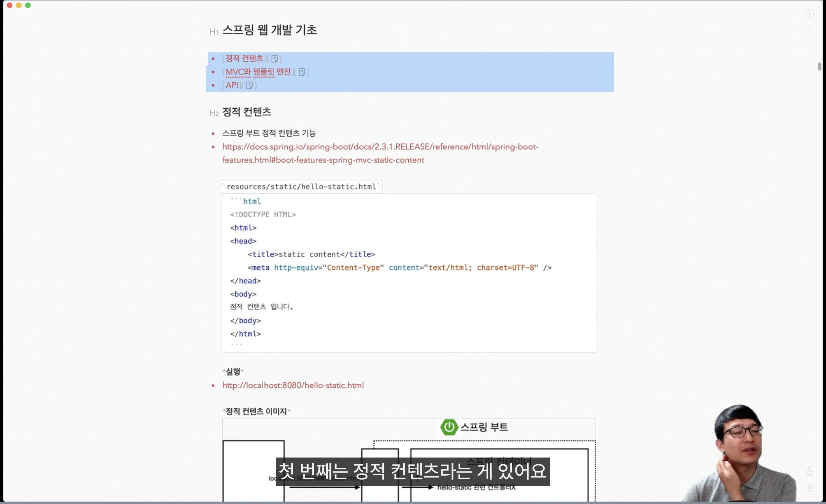Viewport: 826px width, 504px height.
Task: Open the note info icon
Action: (x=809, y=14)
